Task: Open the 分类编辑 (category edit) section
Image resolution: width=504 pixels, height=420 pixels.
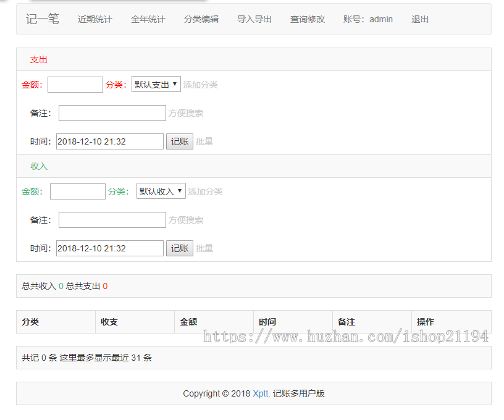Action: (200, 19)
